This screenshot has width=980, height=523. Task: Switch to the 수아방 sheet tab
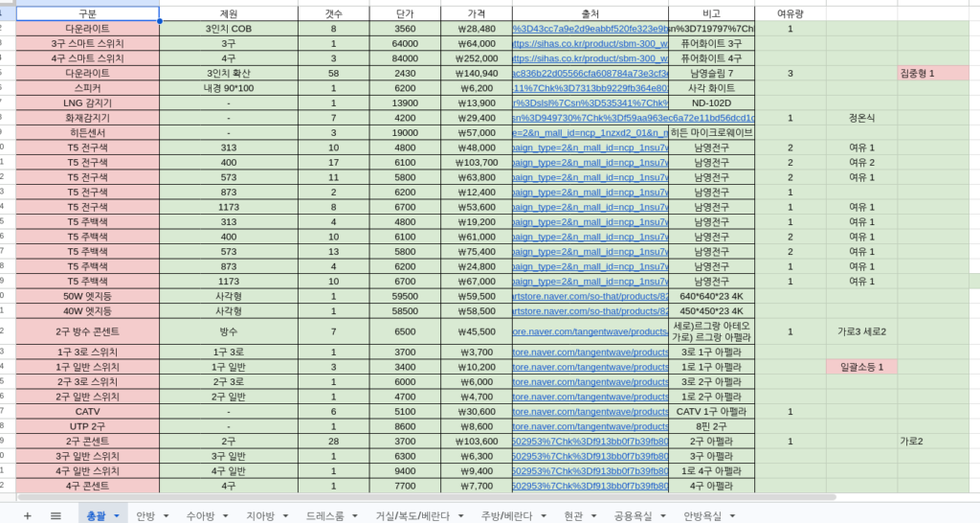pyautogui.click(x=201, y=516)
